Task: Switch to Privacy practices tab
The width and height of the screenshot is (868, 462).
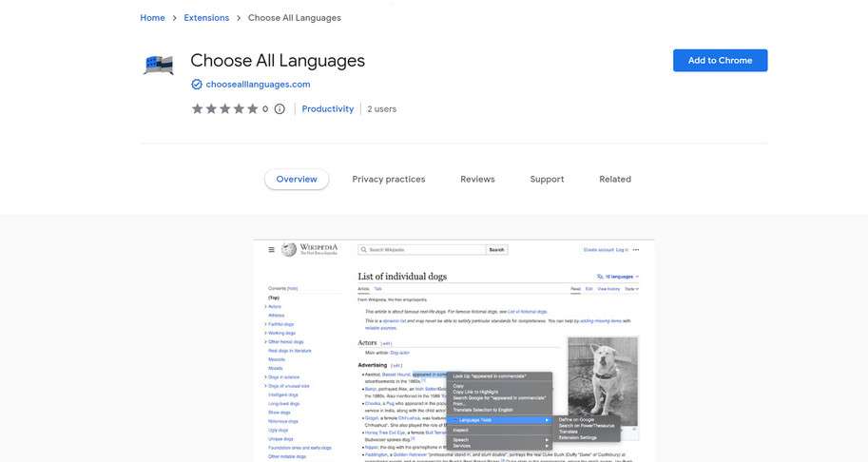Action: click(x=389, y=180)
